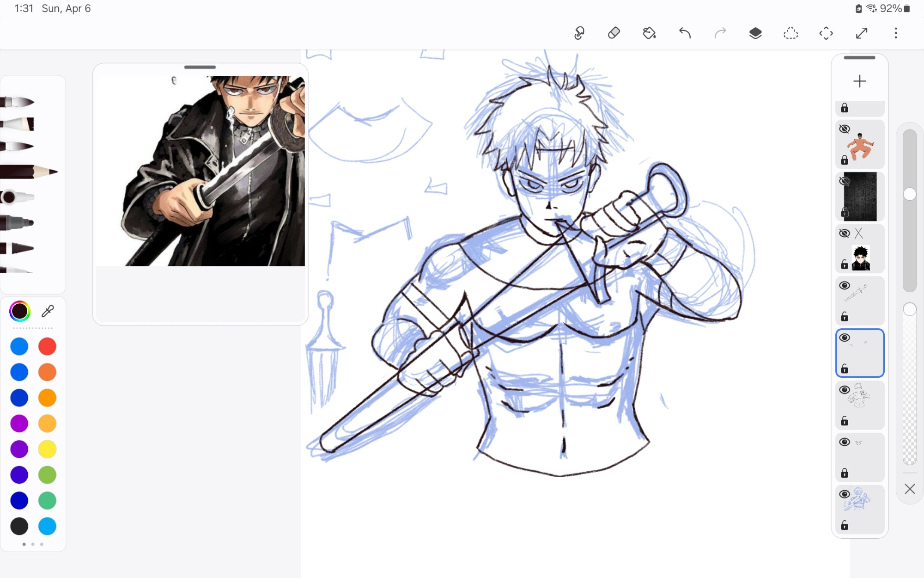The height and width of the screenshot is (578, 924).
Task: Select the paint bucket fill tool
Action: (650, 33)
